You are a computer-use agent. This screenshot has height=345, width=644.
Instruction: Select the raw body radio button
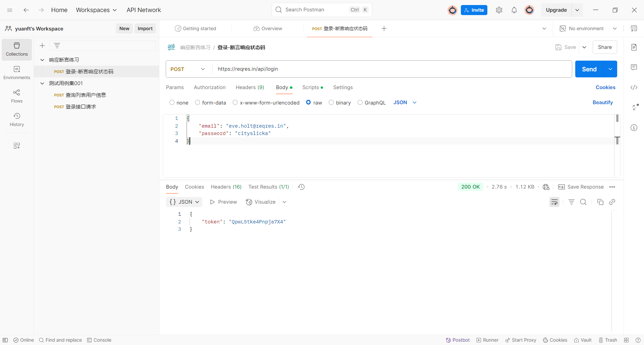309,102
